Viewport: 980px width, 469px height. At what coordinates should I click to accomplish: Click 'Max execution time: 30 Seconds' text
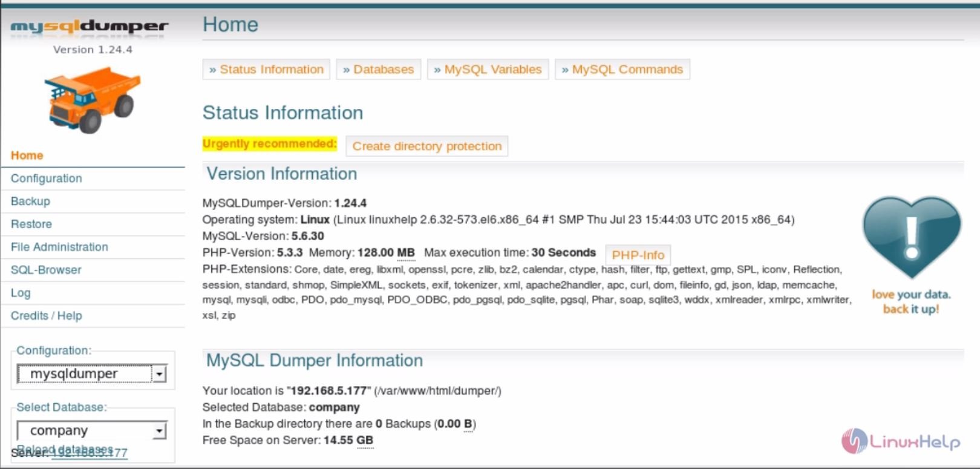point(510,253)
